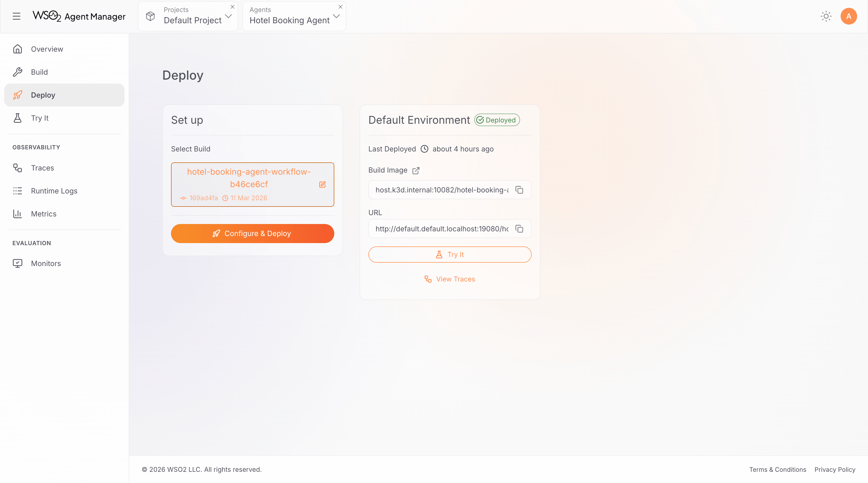Viewport: 868px width, 483px height.
Task: Open the View Traces link
Action: click(x=450, y=279)
